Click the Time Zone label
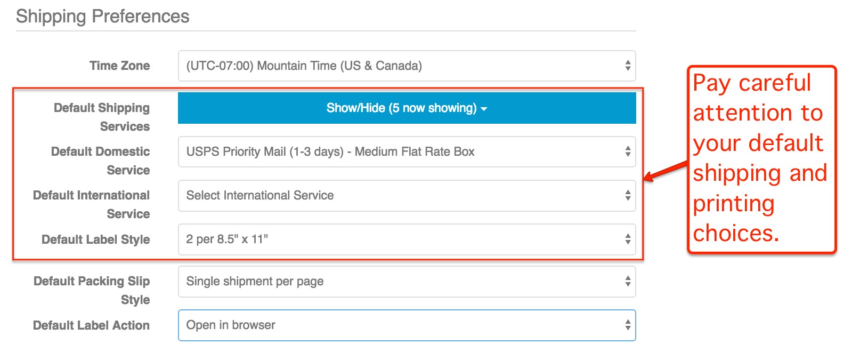Screen dimensions: 868x352 [119, 66]
